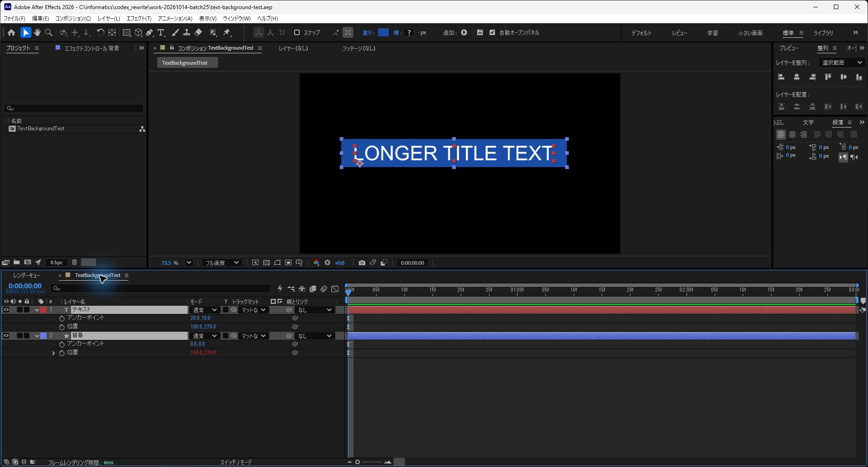This screenshot has width=868, height=467.
Task: Click the Project panel search field
Action: tap(74, 108)
